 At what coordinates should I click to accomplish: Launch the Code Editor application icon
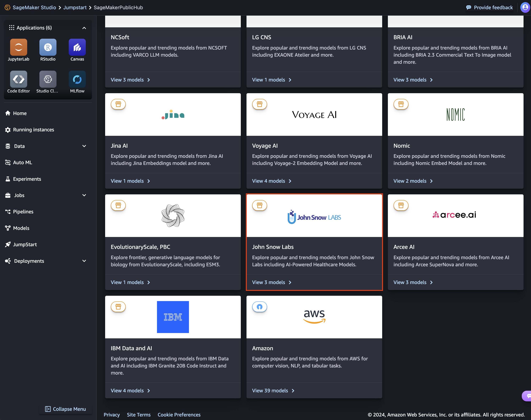(x=18, y=79)
